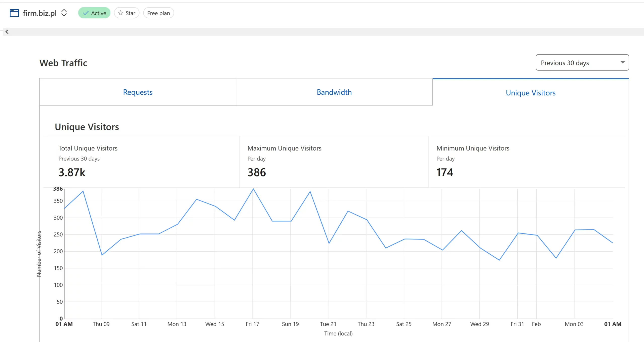Collapse sidebar with left chevron arrow
644x342 pixels.
(x=7, y=32)
